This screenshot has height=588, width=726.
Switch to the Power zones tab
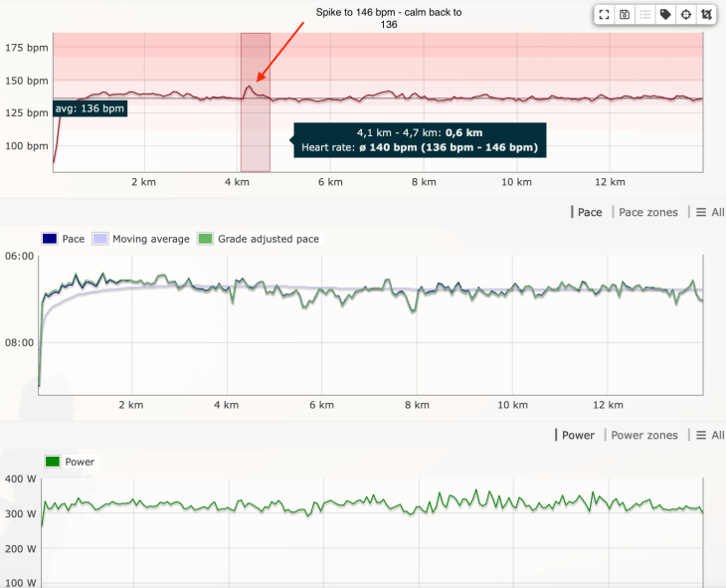pos(644,435)
